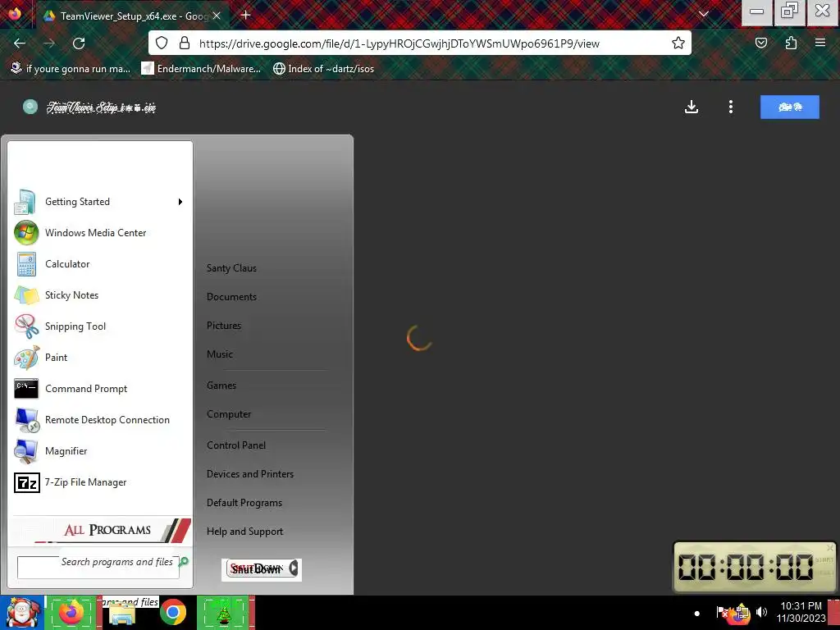The image size is (840, 630).
Task: Click the Search programs and files box
Action: click(x=98, y=568)
